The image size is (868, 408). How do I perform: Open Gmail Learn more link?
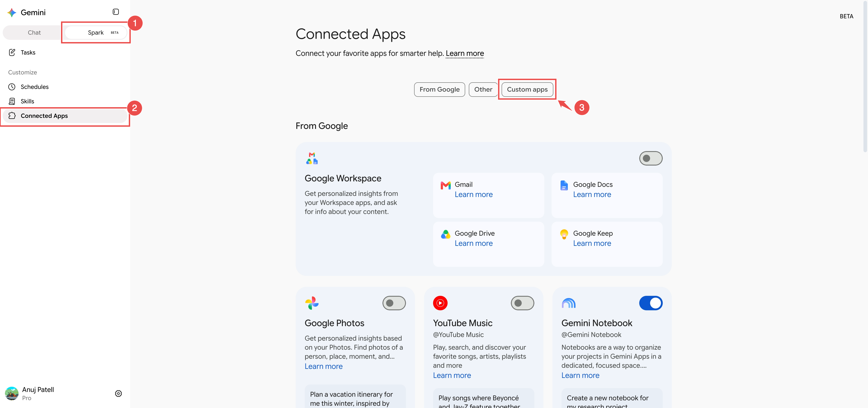pyautogui.click(x=473, y=195)
